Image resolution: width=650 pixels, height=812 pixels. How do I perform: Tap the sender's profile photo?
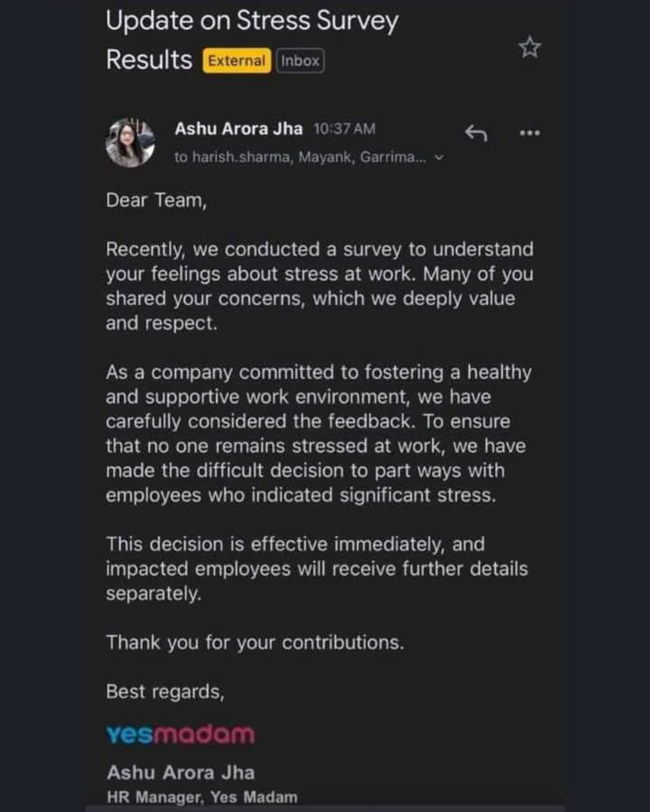pos(130,143)
